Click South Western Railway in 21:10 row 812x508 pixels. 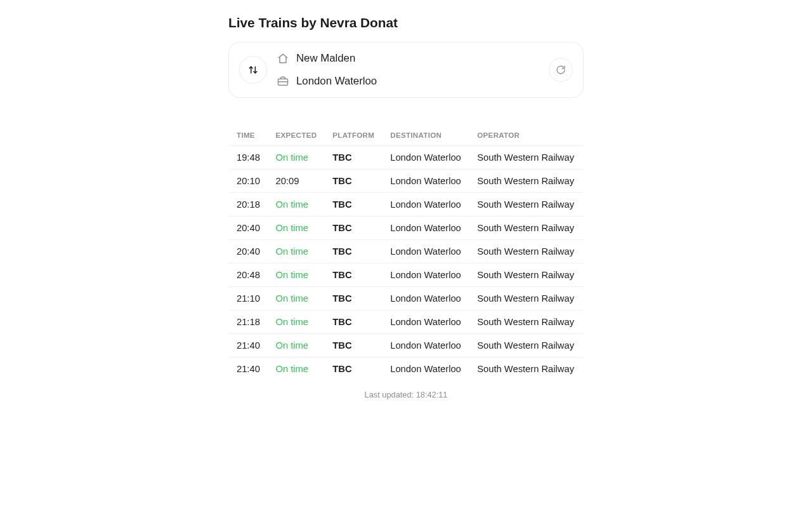pyautogui.click(x=525, y=298)
